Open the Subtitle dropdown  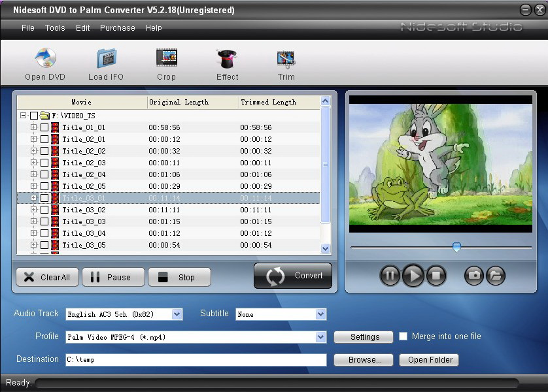pyautogui.click(x=320, y=314)
